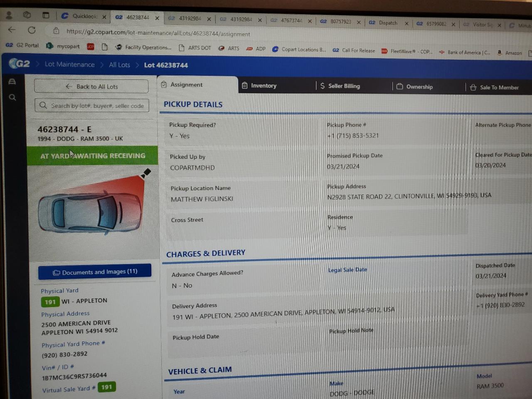Open the tab actions icon in title bar

point(46,15)
